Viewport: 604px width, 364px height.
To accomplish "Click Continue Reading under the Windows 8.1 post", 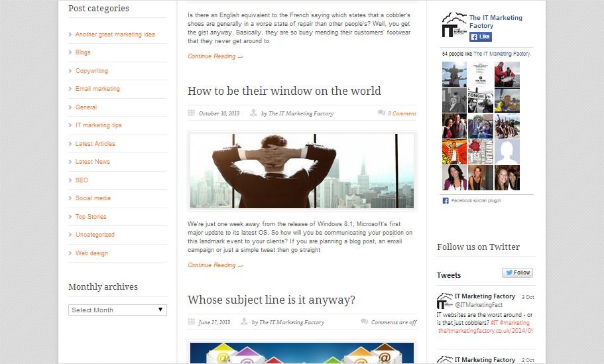I will (215, 265).
